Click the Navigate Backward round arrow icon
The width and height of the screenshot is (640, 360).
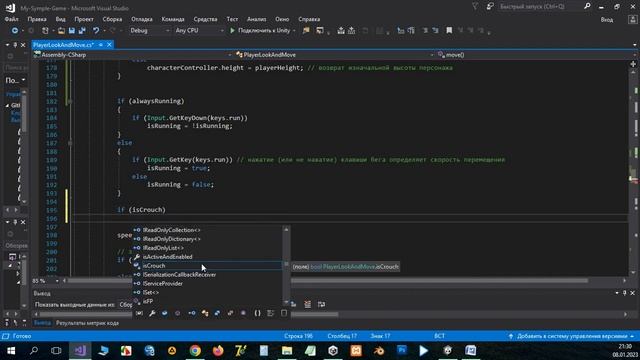click(x=15, y=31)
